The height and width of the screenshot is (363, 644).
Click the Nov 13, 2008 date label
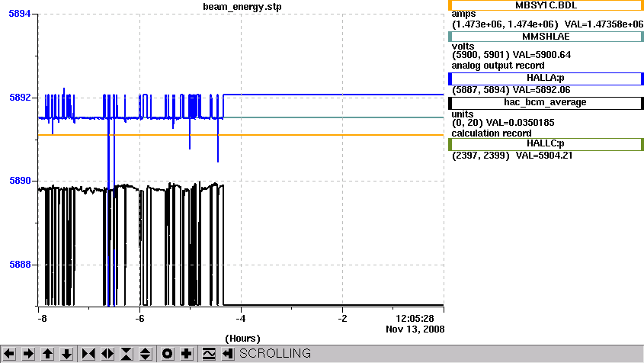[415, 329]
